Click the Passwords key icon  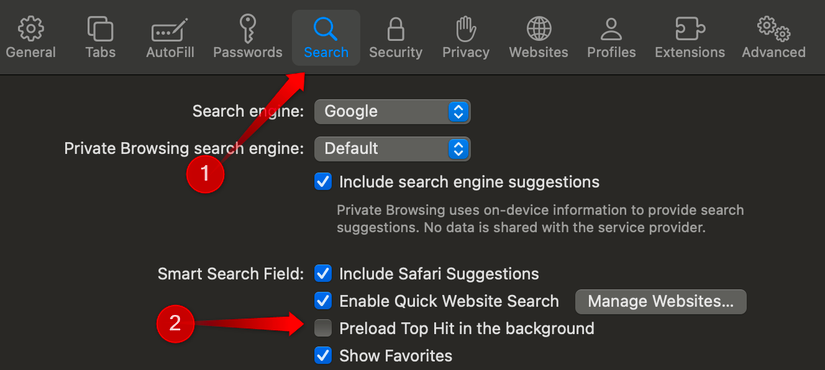click(x=247, y=28)
